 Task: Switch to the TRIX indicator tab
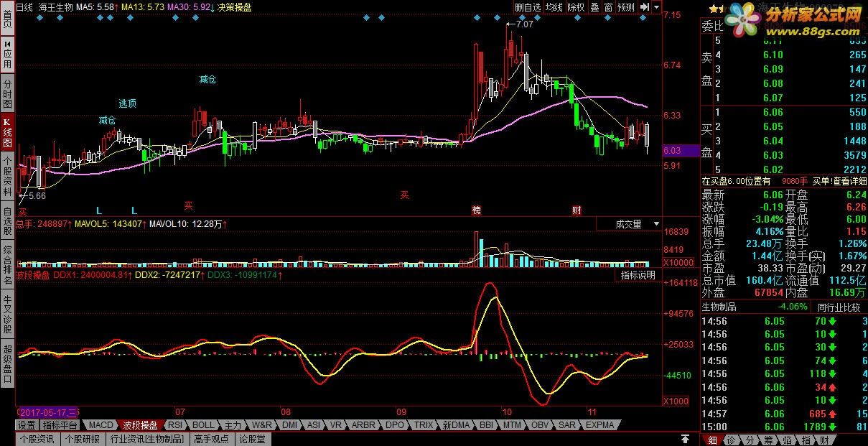point(424,425)
